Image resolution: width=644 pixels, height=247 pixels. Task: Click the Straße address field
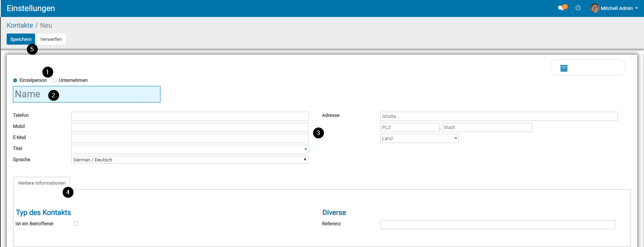499,116
